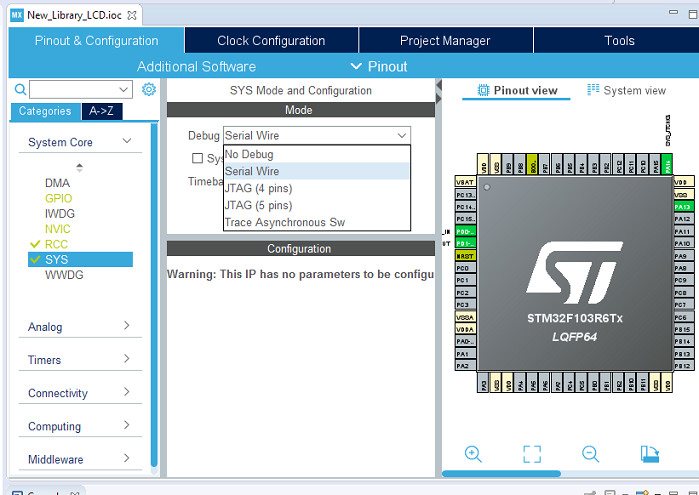
Task: Click the Pinout view chip icon
Action: coord(483,90)
